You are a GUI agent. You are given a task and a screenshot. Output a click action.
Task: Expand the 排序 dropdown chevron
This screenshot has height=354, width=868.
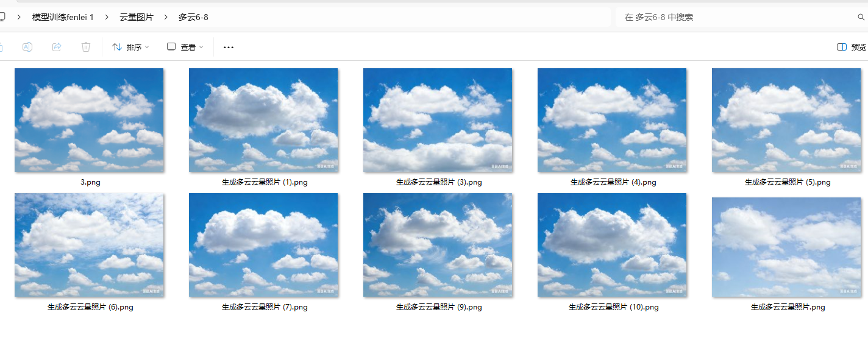pyautogui.click(x=146, y=46)
